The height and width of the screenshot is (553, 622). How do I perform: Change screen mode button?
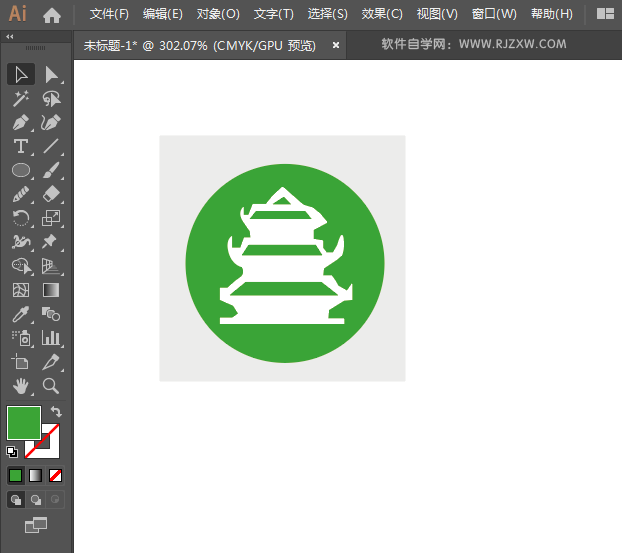pos(36,525)
